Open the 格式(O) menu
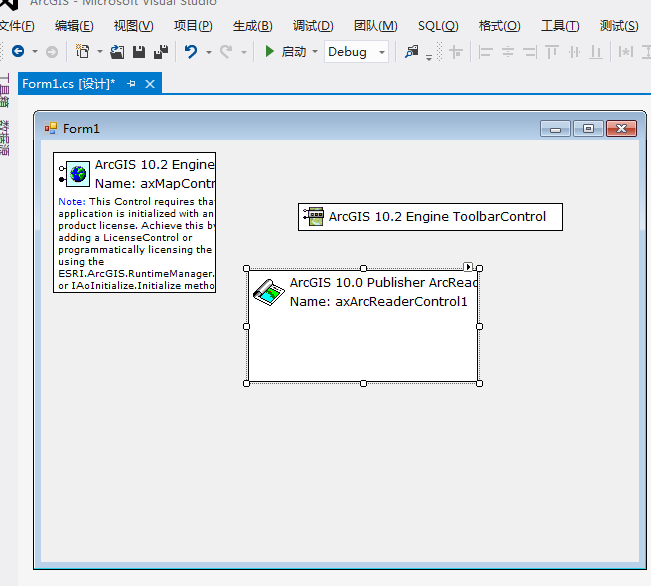Viewport: 651px width, 586px height. coord(499,26)
